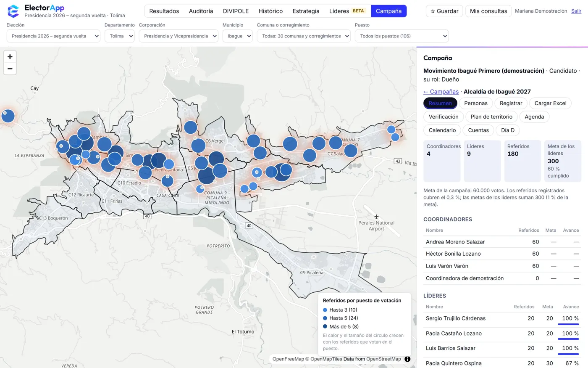Open the Verificación section
This screenshot has height=368, width=588.
click(x=444, y=117)
